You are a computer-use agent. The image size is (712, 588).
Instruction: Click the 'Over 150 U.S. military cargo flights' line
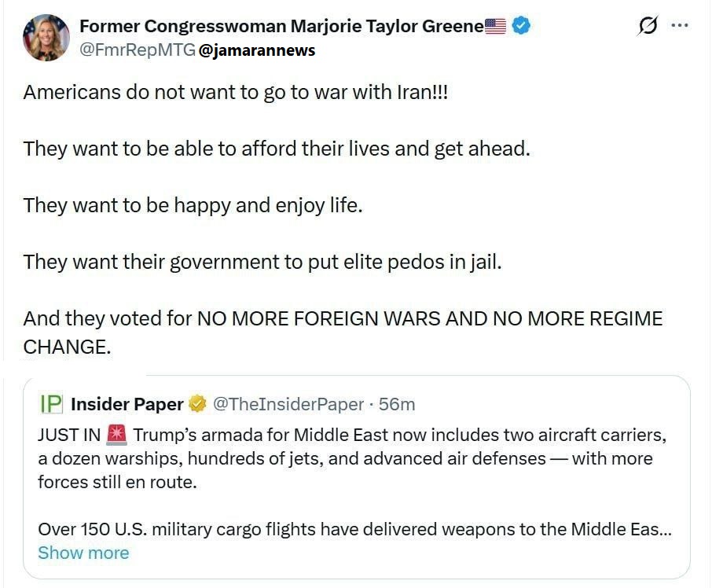point(354,529)
